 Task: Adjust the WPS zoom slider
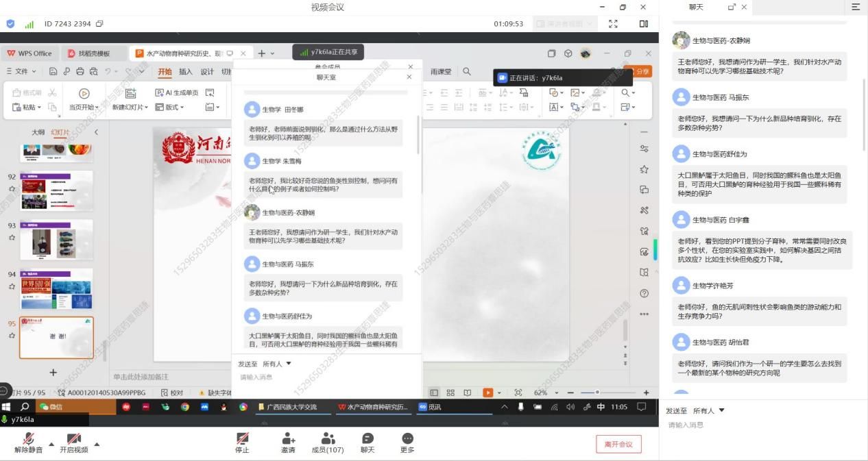pyautogui.click(x=597, y=393)
